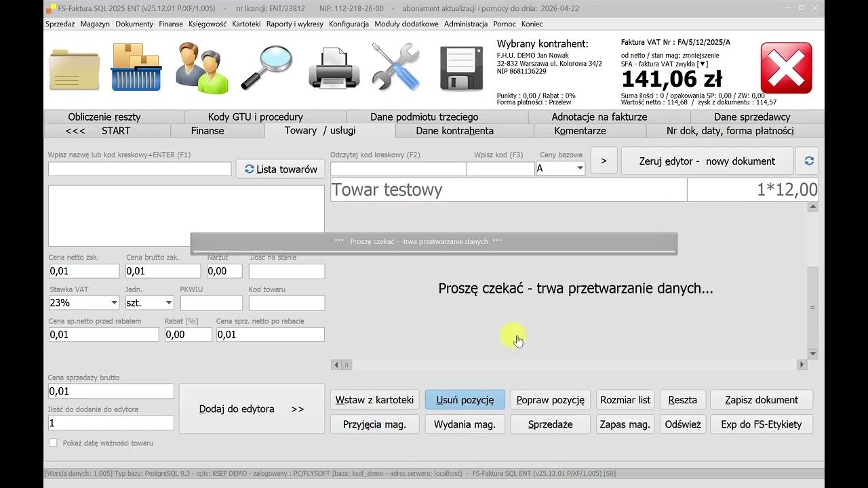The image size is (868, 488).
Task: Click the Przyjęcia mag. button
Action: click(x=375, y=424)
